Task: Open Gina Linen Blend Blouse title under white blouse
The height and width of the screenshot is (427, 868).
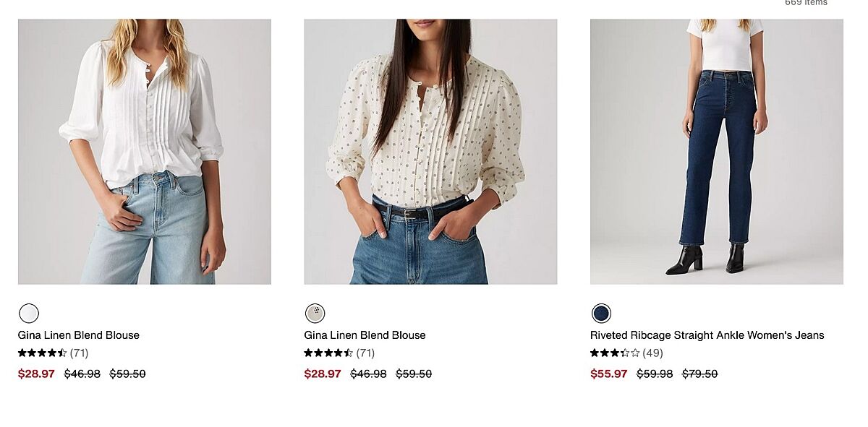Action: pos(79,335)
